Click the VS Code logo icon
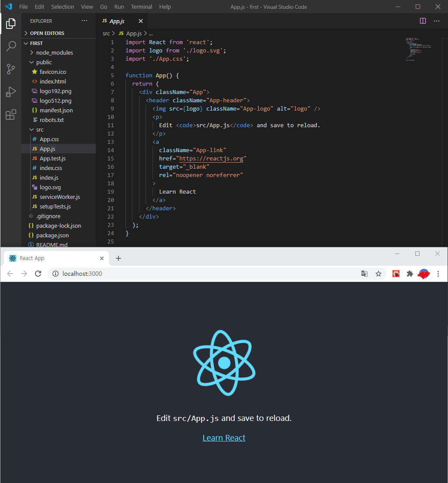 pos(8,7)
